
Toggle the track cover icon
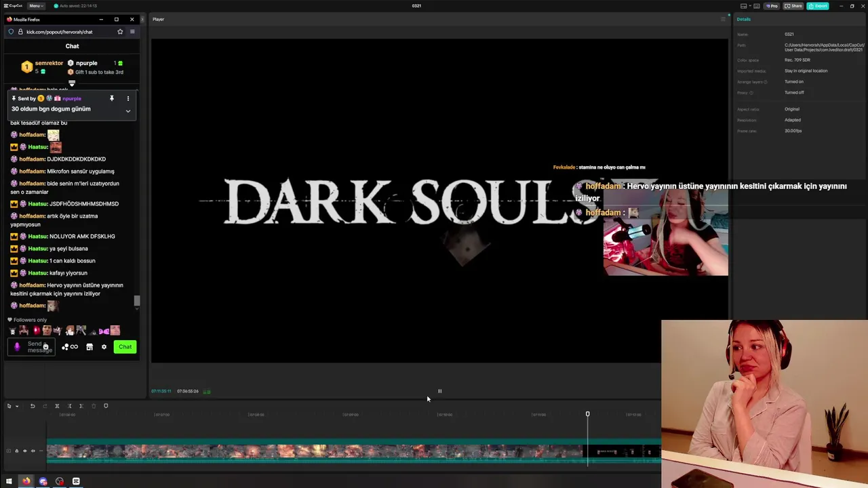(9, 451)
